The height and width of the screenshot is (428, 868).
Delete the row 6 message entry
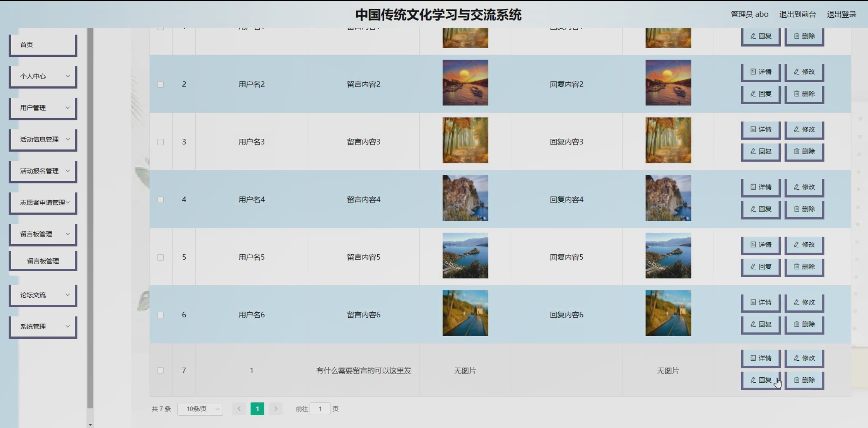point(804,325)
